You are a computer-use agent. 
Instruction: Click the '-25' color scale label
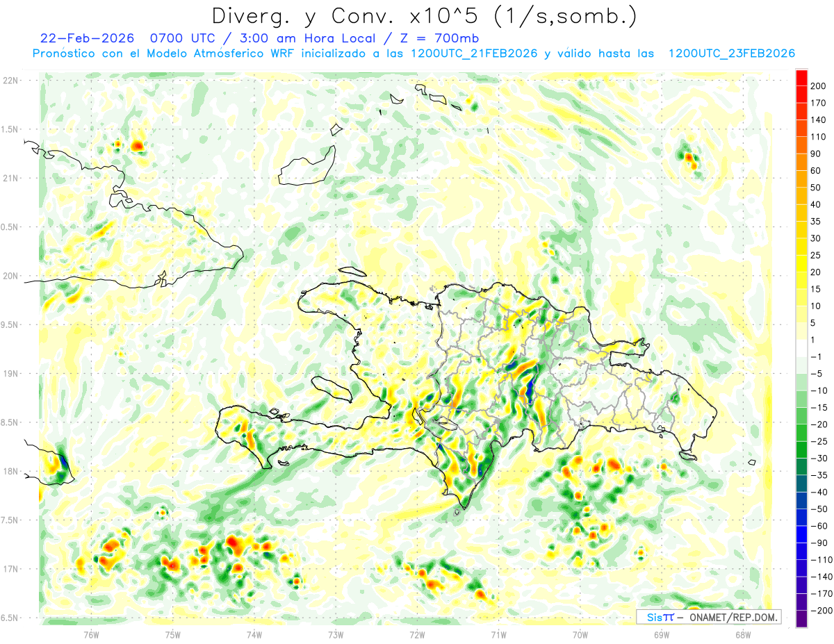[x=818, y=441]
